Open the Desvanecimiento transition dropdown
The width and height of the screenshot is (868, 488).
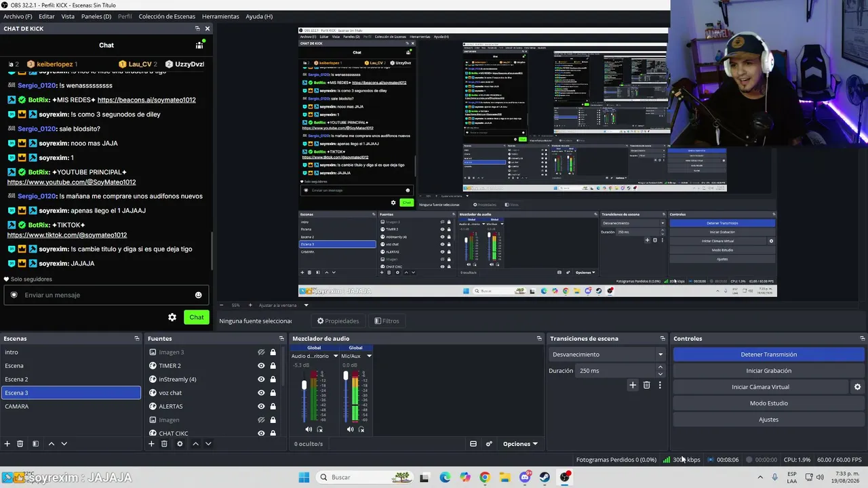(607, 354)
